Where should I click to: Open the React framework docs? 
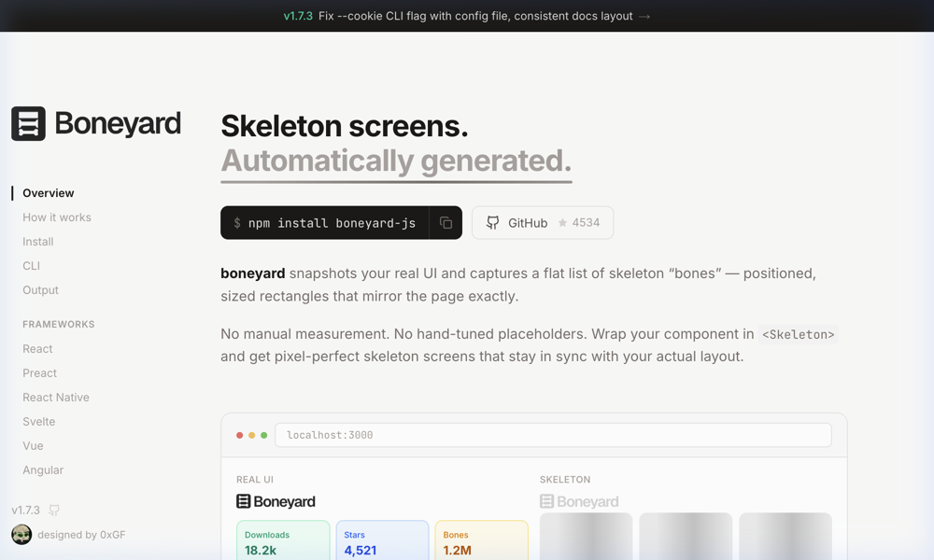(x=37, y=349)
